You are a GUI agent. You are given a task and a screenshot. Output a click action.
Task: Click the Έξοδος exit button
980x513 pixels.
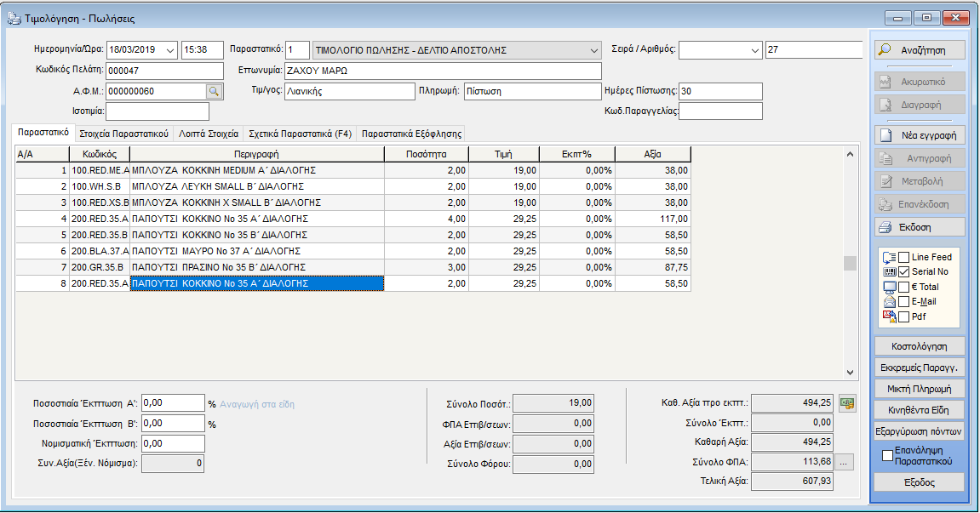point(920,482)
